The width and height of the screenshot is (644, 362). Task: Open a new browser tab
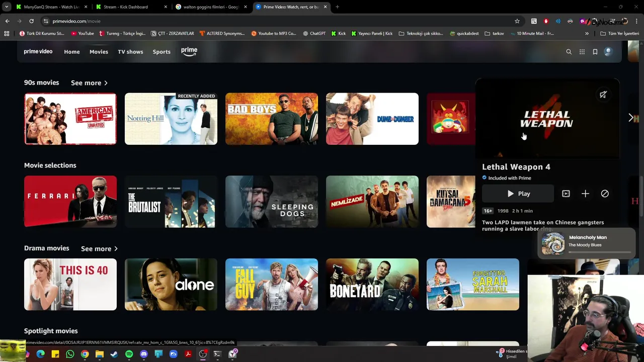click(x=337, y=7)
